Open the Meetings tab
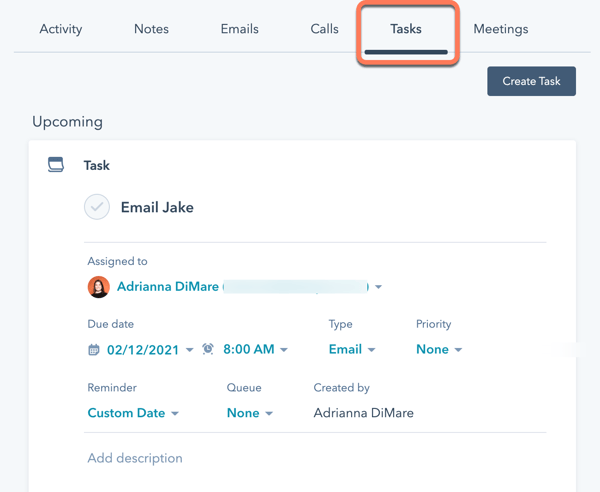Image resolution: width=600 pixels, height=492 pixels. coord(501,29)
